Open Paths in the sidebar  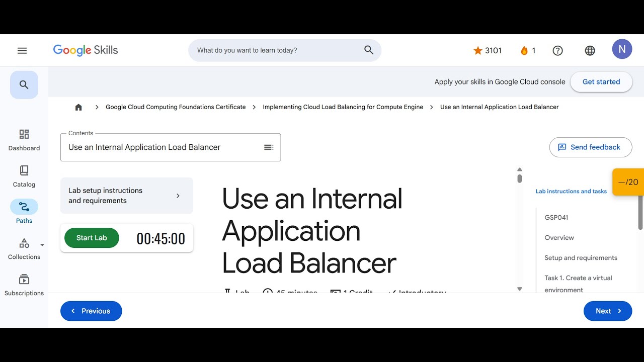[24, 212]
